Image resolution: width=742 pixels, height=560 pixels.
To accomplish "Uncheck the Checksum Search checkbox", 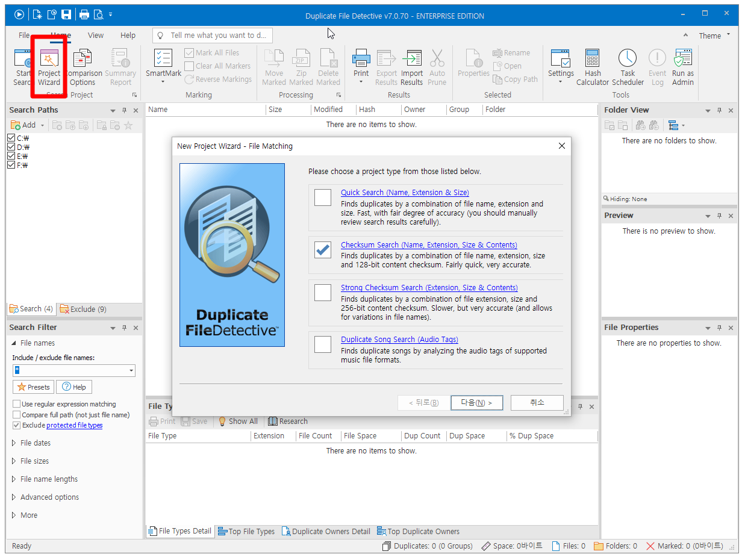I will pos(323,249).
